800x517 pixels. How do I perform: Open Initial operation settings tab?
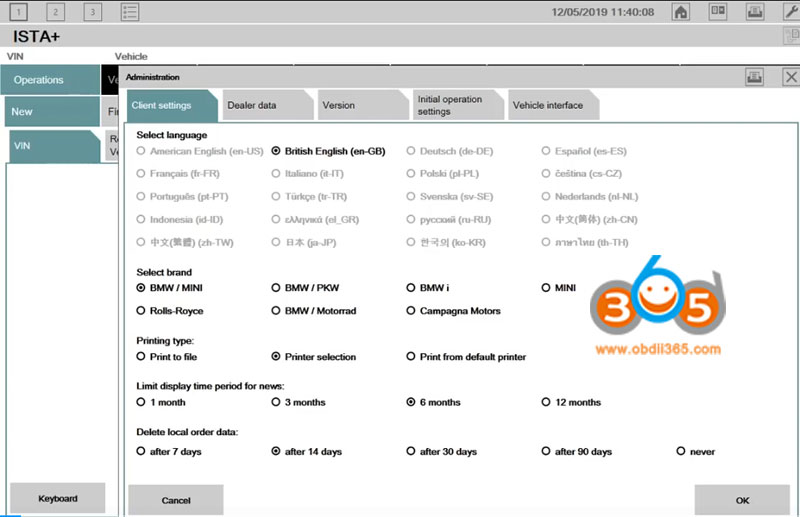[458, 106]
